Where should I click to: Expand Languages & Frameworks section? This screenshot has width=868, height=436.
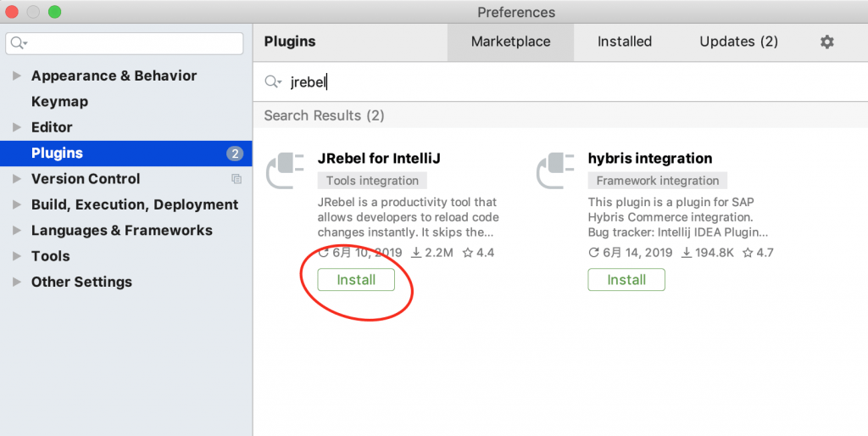pos(17,231)
